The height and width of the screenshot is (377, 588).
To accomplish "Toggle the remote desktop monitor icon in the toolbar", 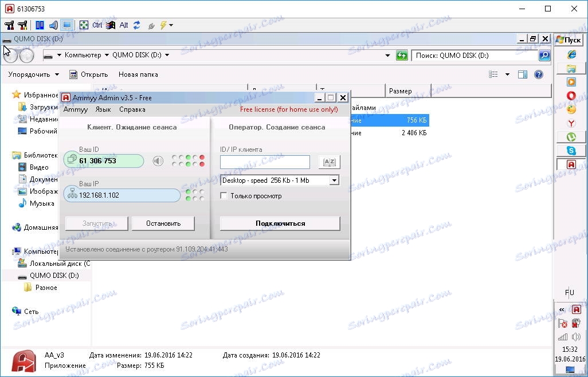I will coord(66,25).
